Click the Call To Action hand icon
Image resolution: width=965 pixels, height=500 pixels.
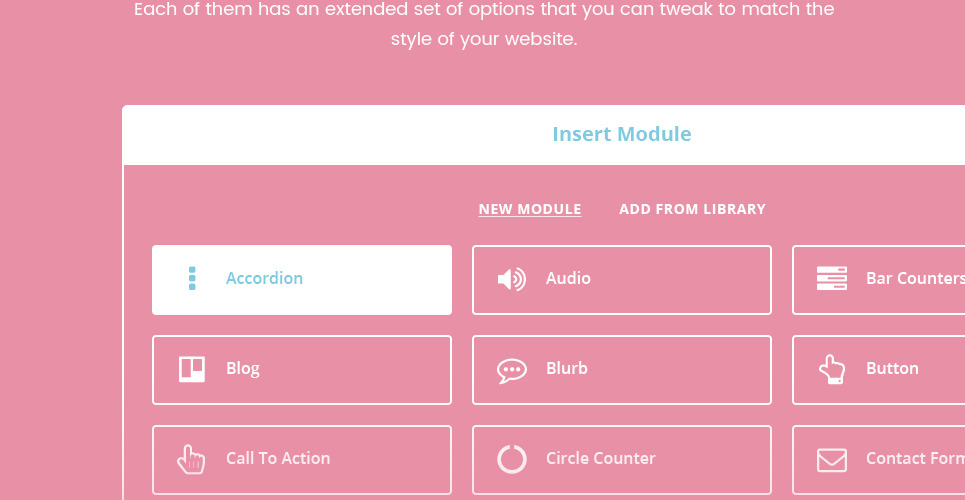[191, 459]
